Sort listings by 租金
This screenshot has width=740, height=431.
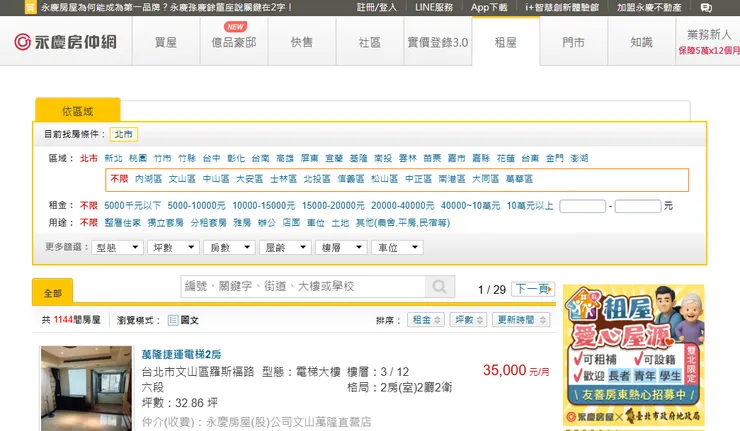(426, 320)
